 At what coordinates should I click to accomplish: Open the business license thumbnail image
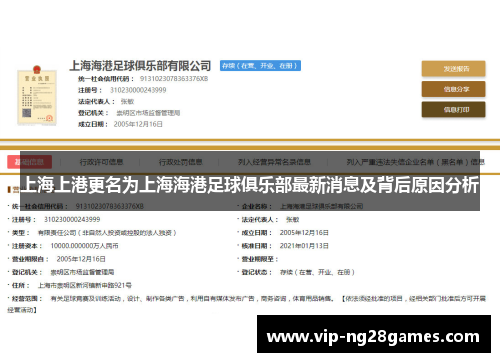click(x=37, y=95)
